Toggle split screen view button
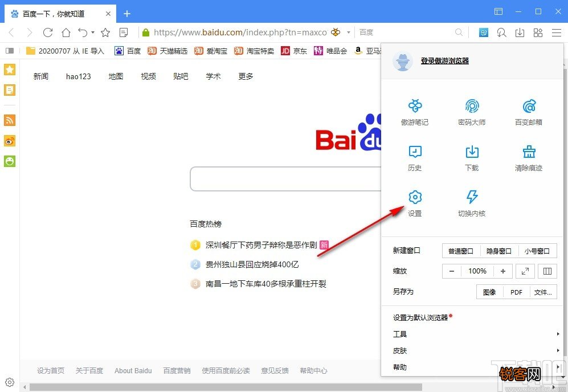Viewport: 568px width, 392px height. [x=547, y=271]
